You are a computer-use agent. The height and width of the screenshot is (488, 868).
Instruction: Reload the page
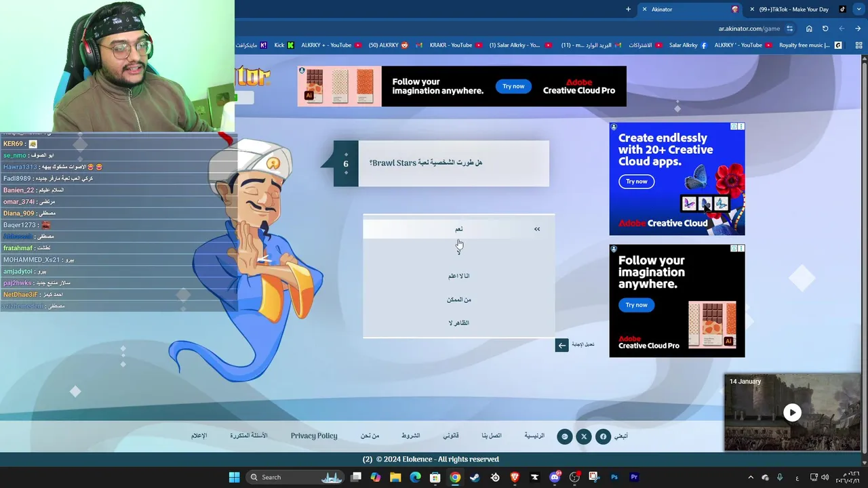[825, 28]
